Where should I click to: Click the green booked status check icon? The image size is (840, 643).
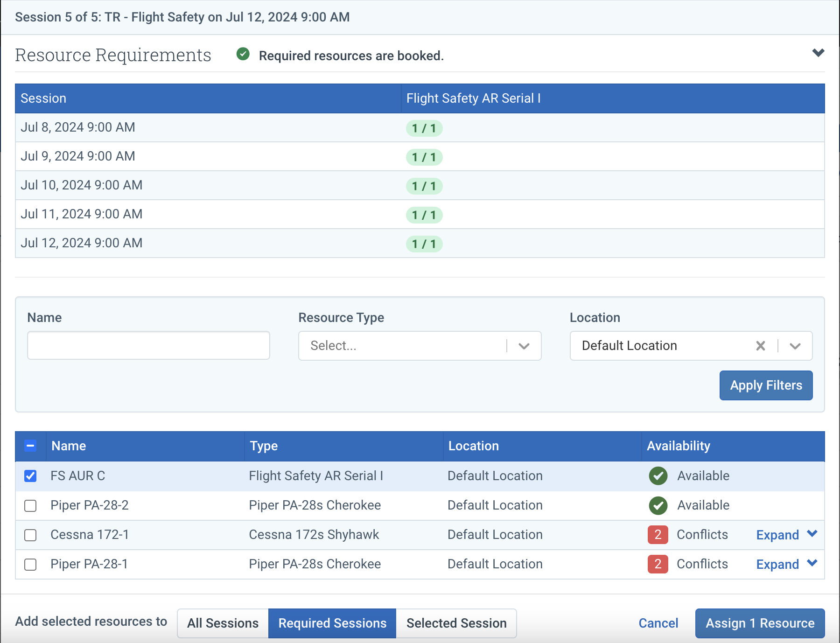click(243, 54)
